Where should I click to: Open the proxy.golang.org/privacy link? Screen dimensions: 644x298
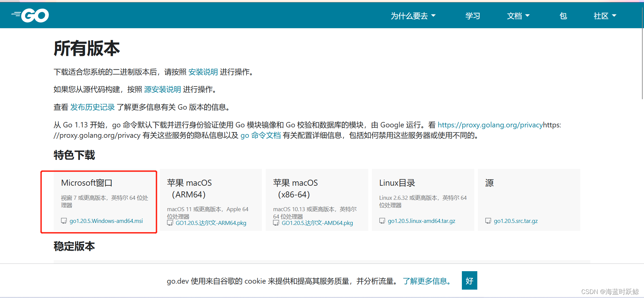[490, 125]
